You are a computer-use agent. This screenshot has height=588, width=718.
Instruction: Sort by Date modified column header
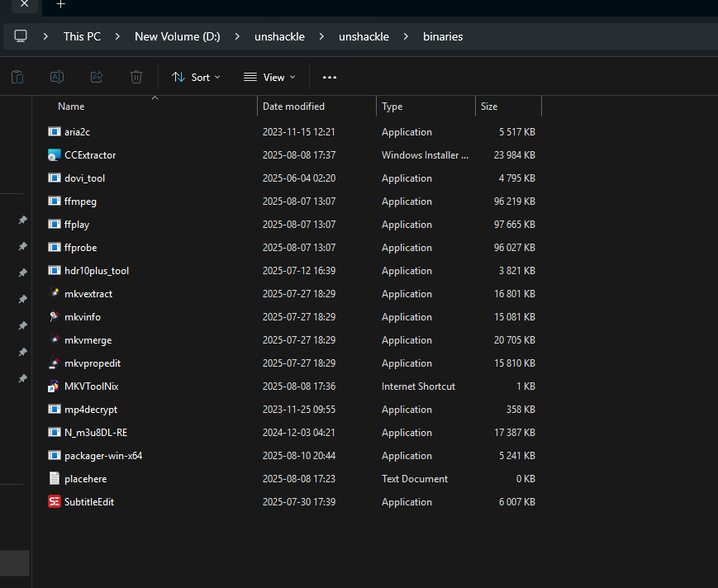tap(293, 107)
